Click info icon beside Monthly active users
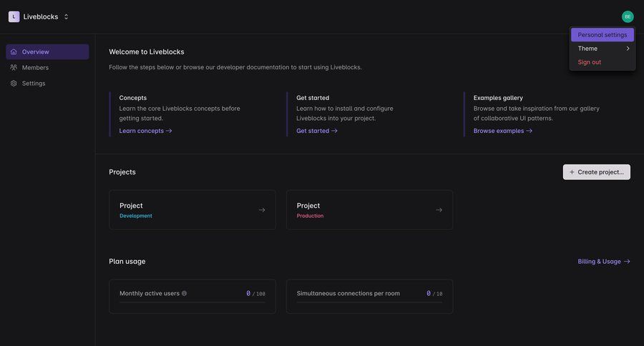 (184, 293)
